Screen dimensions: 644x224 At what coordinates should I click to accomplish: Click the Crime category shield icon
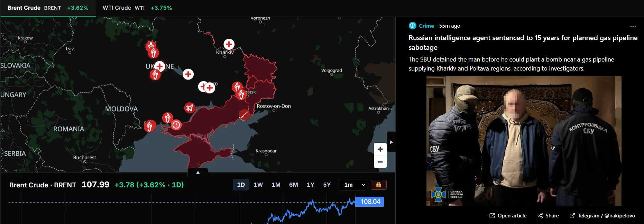point(412,26)
